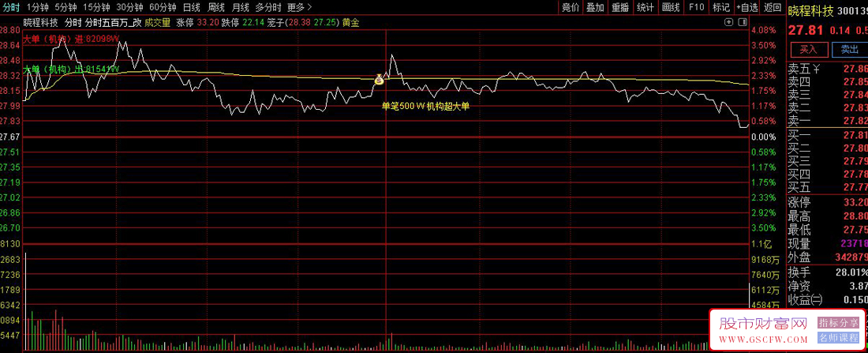Open the 画线 drawing tool
Image resolution: width=868 pixels, height=353 pixels.
[671, 7]
